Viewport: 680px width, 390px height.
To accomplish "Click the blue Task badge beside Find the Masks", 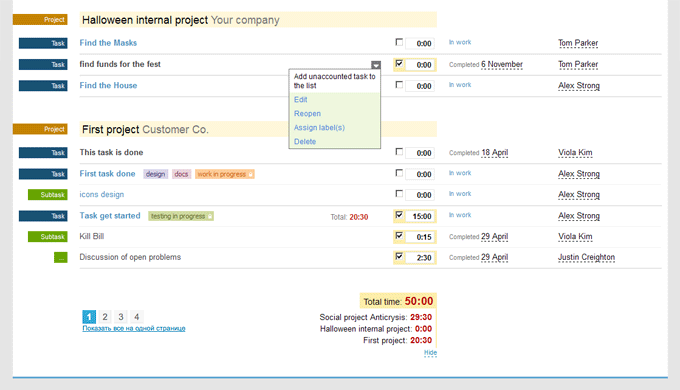I will coord(43,43).
